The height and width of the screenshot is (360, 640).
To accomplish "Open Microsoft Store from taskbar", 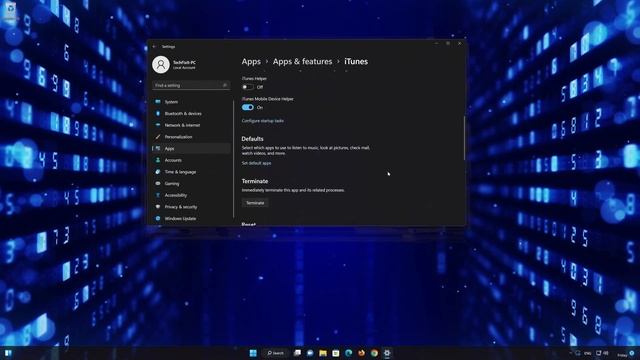I will coord(336,353).
